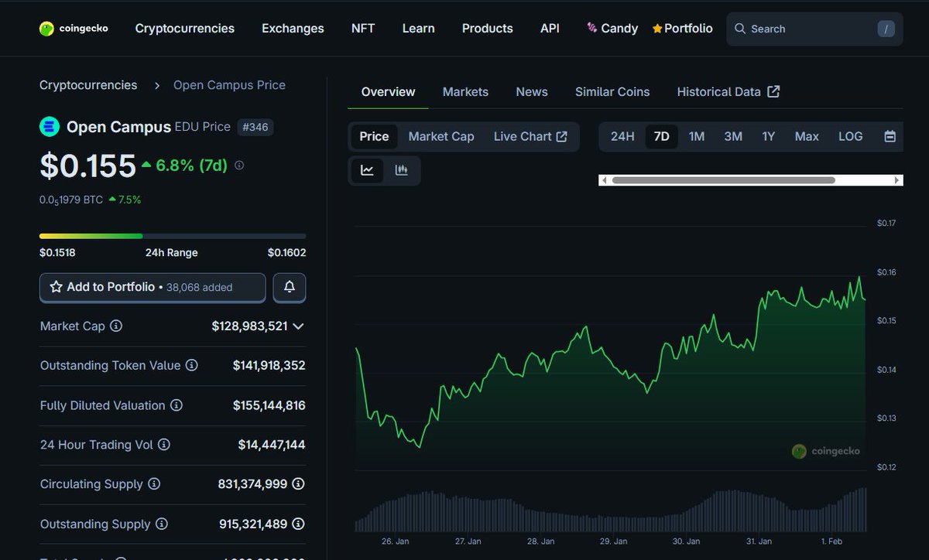The width and height of the screenshot is (929, 560).
Task: Click the info icon beside 6.8% (7d)
Action: pyautogui.click(x=239, y=165)
